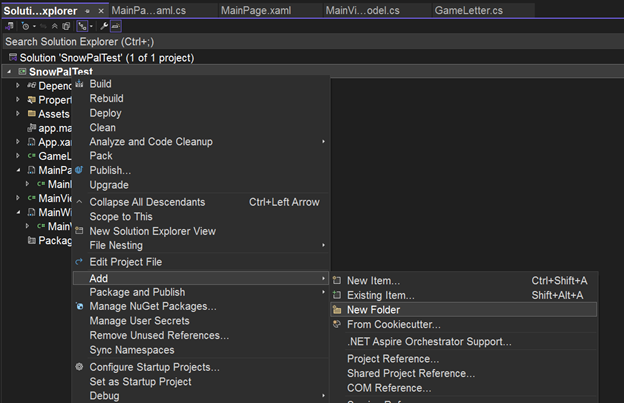Screen dimensions: 624x403
Task: Click the Dependencies node icon in the tree
Action: click(x=32, y=85)
